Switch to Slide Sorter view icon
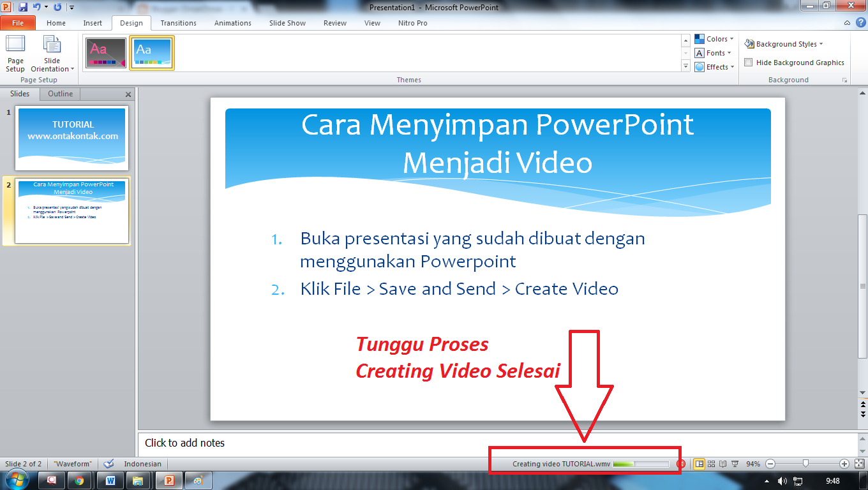The height and width of the screenshot is (490, 868). click(712, 464)
